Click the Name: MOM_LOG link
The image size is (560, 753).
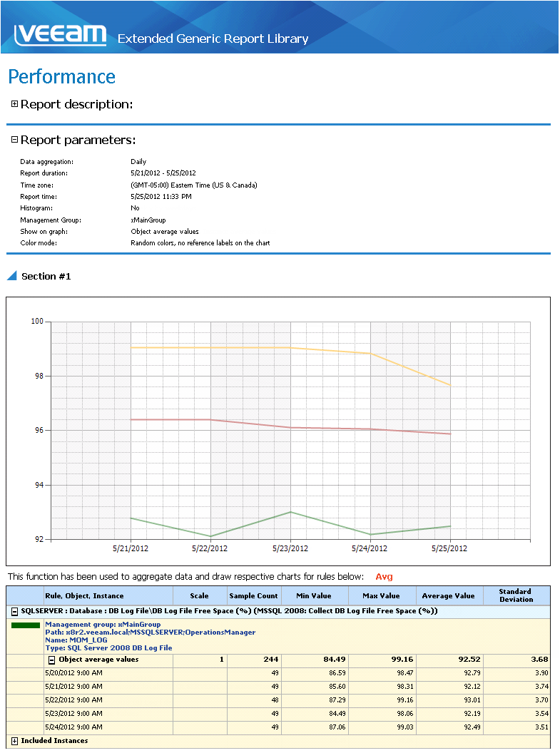click(76, 640)
